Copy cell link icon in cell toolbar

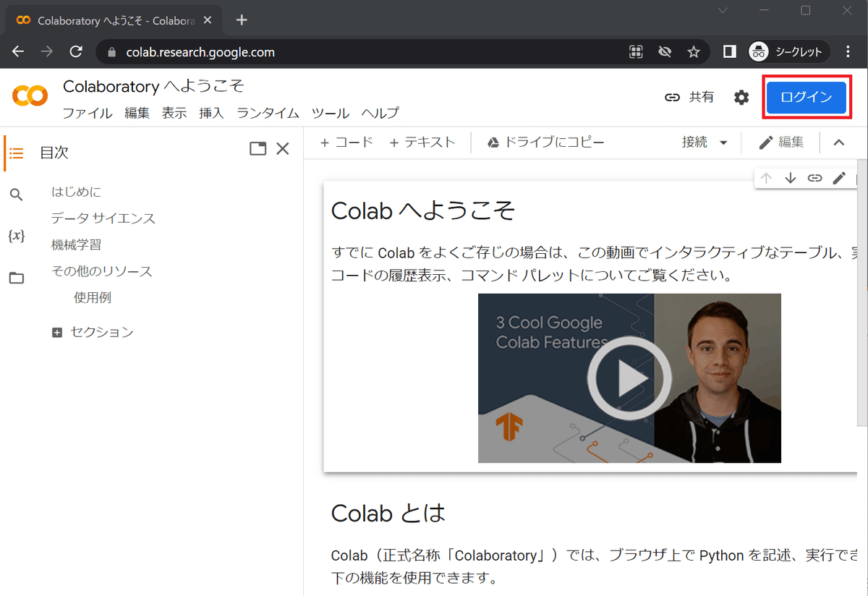815,178
